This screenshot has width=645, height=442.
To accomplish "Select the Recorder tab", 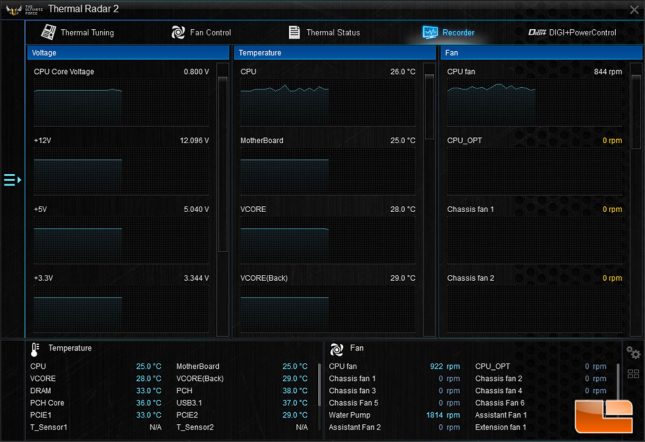I will pyautogui.click(x=448, y=32).
